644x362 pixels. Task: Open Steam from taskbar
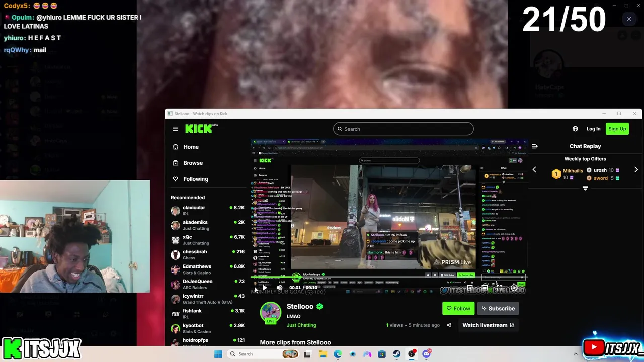tap(397, 354)
